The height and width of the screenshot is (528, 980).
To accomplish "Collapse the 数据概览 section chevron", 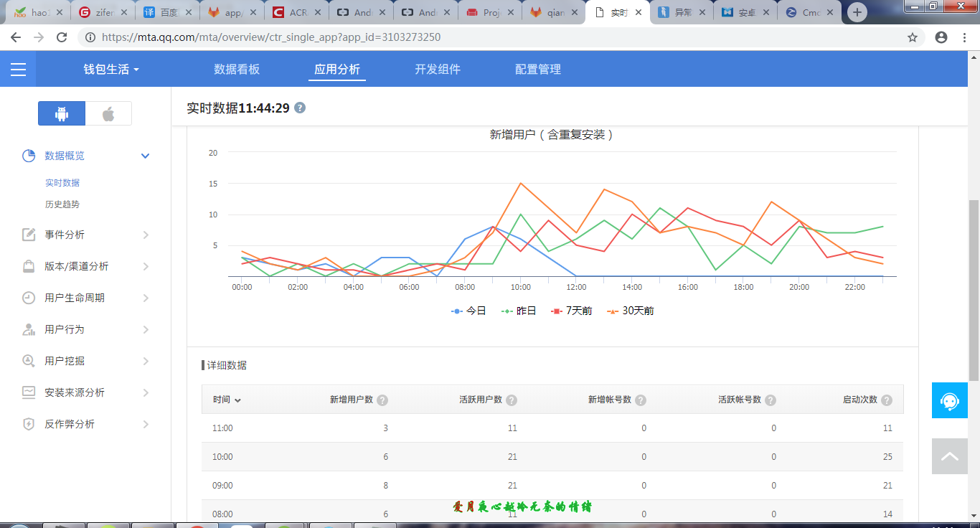I will (146, 156).
